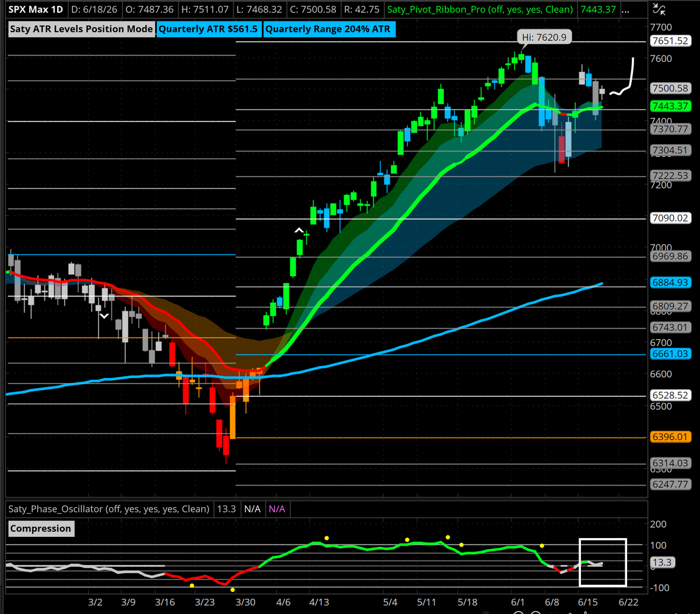This screenshot has height=614, width=700.
Task: Click the chart auto-fit scale icon at top right
Action: click(659, 9)
